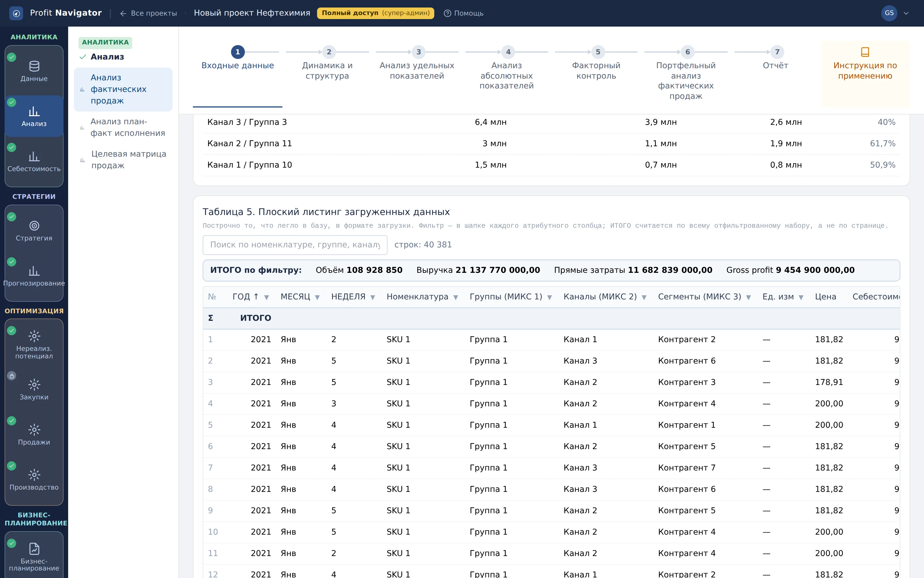Go back to Все проекты

coord(148,13)
